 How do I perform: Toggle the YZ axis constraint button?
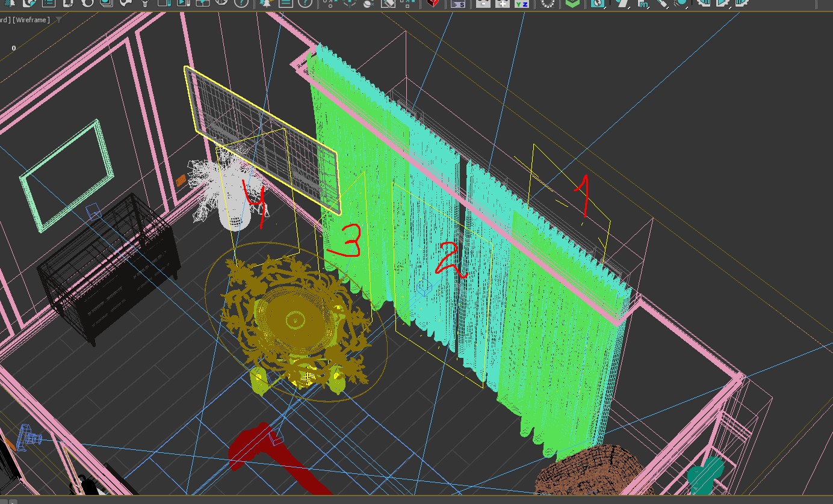coord(521,4)
